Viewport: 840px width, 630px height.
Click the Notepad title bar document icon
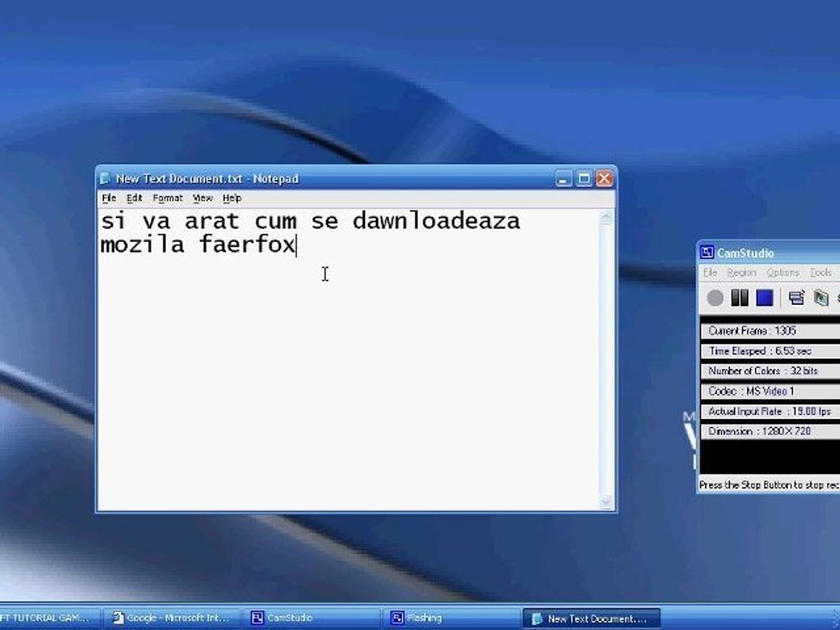(105, 178)
